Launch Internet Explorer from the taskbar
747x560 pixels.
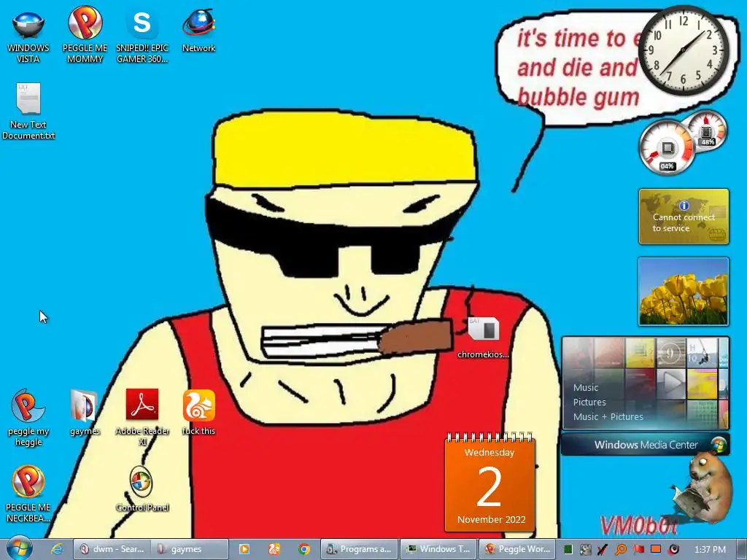(x=57, y=549)
